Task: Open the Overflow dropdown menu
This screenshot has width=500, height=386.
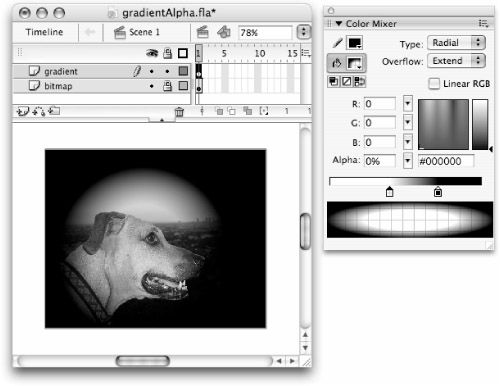Action: point(456,61)
